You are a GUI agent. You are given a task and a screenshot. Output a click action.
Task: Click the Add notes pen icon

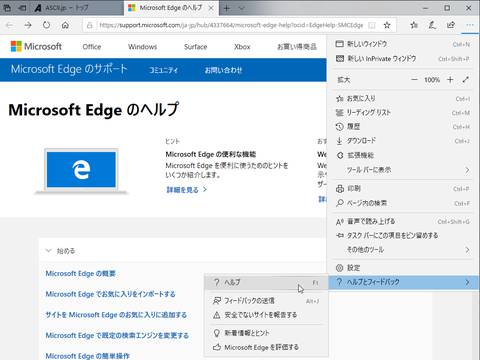click(432, 25)
